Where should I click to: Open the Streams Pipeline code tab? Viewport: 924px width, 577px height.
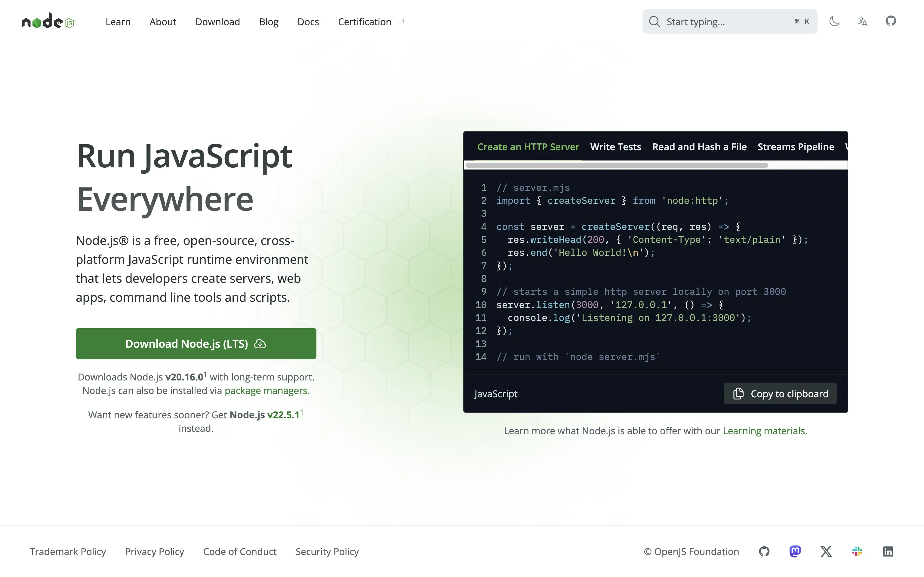796,147
